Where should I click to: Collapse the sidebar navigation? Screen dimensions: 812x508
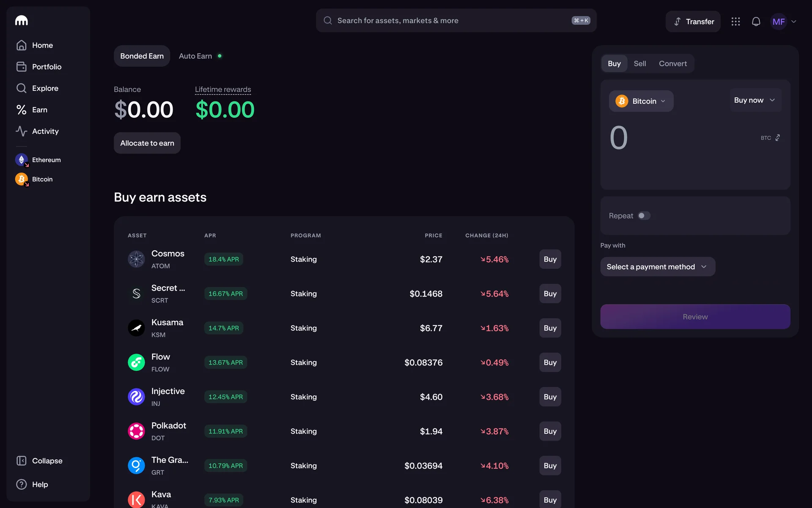[39, 461]
